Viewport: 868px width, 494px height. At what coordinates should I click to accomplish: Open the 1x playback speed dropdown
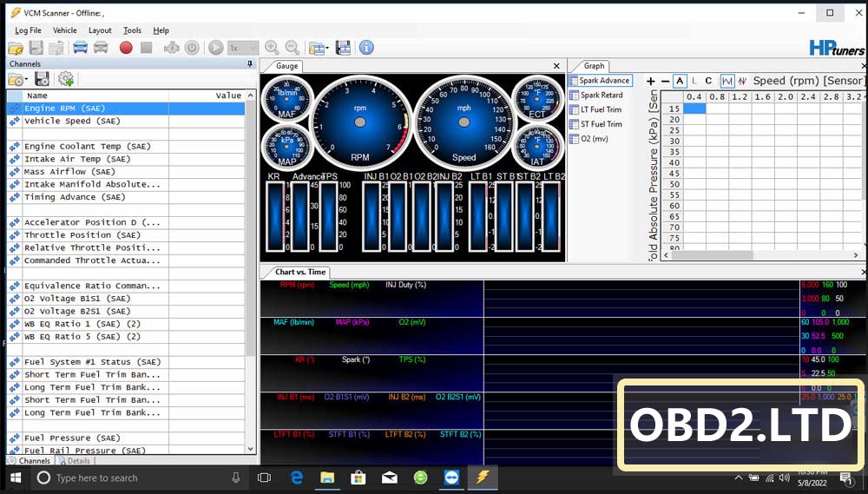click(x=243, y=48)
